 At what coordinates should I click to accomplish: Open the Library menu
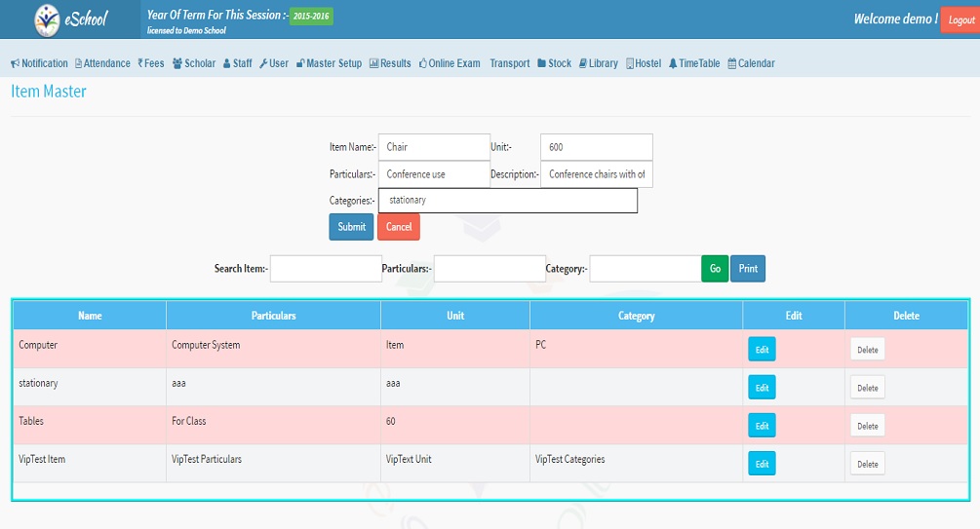(x=598, y=63)
